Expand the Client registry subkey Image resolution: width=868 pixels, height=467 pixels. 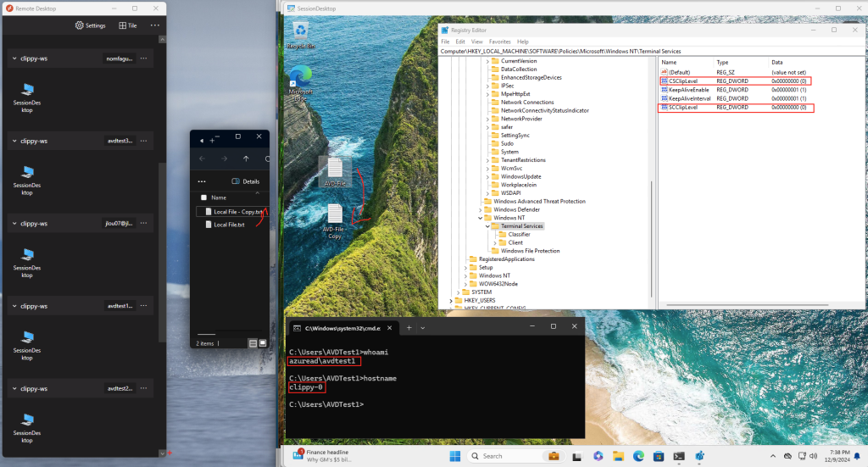coord(495,243)
